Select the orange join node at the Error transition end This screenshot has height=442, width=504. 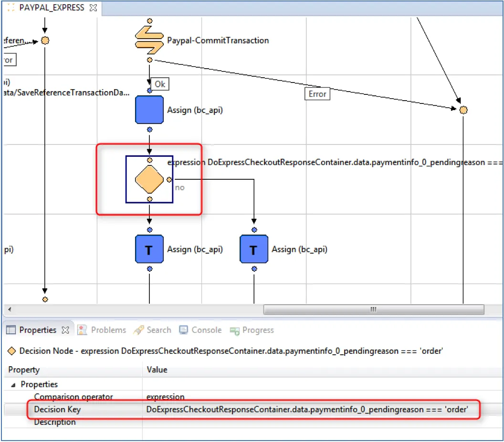point(463,110)
